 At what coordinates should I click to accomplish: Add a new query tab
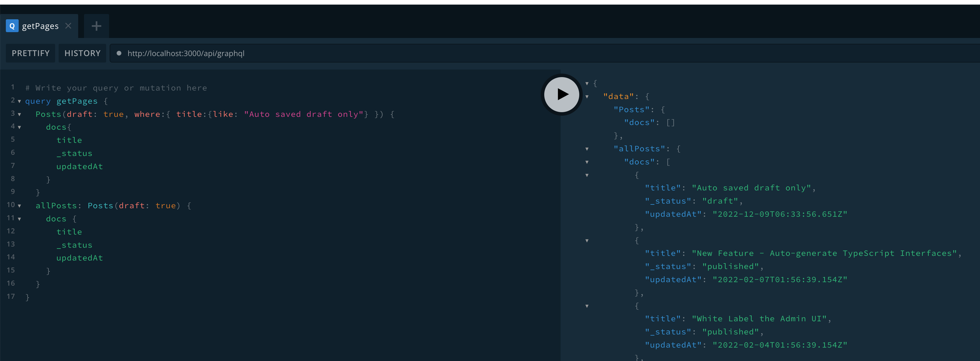(x=96, y=26)
